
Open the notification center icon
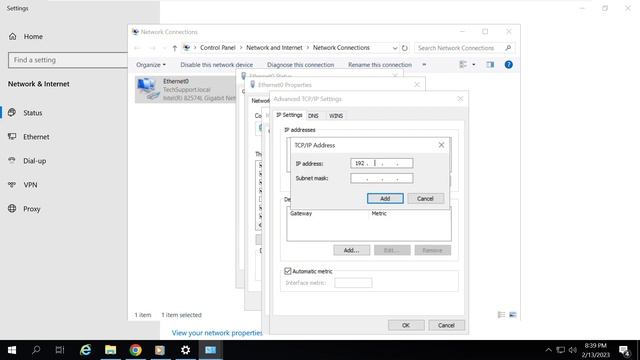(624, 350)
